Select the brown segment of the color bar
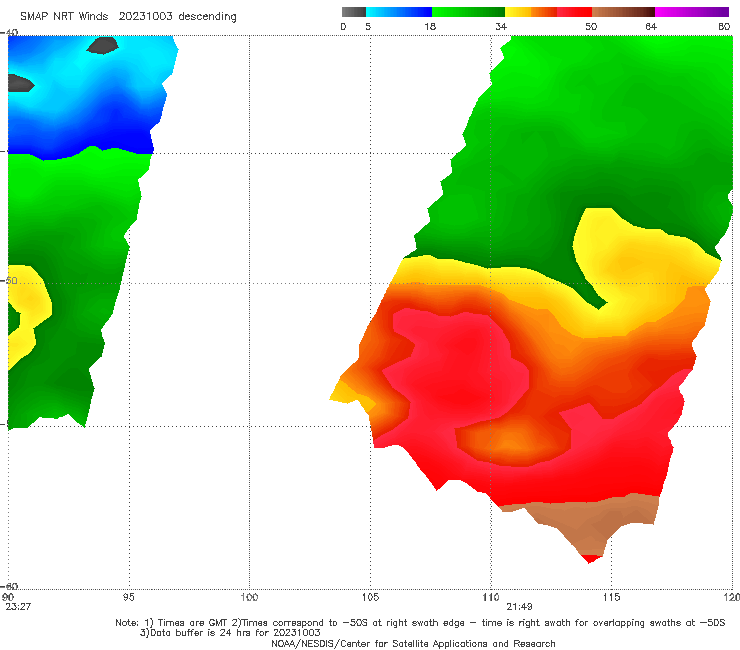The width and height of the screenshot is (740, 650). (623, 12)
